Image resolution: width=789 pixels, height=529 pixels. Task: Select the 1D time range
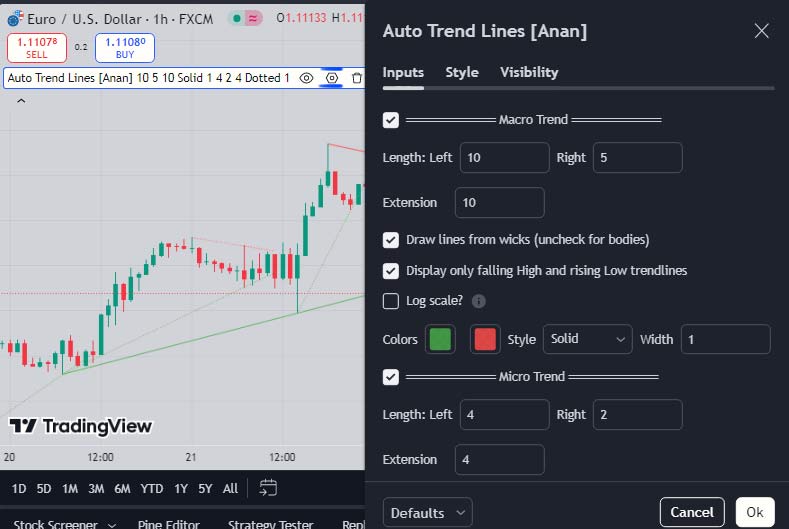(x=19, y=488)
